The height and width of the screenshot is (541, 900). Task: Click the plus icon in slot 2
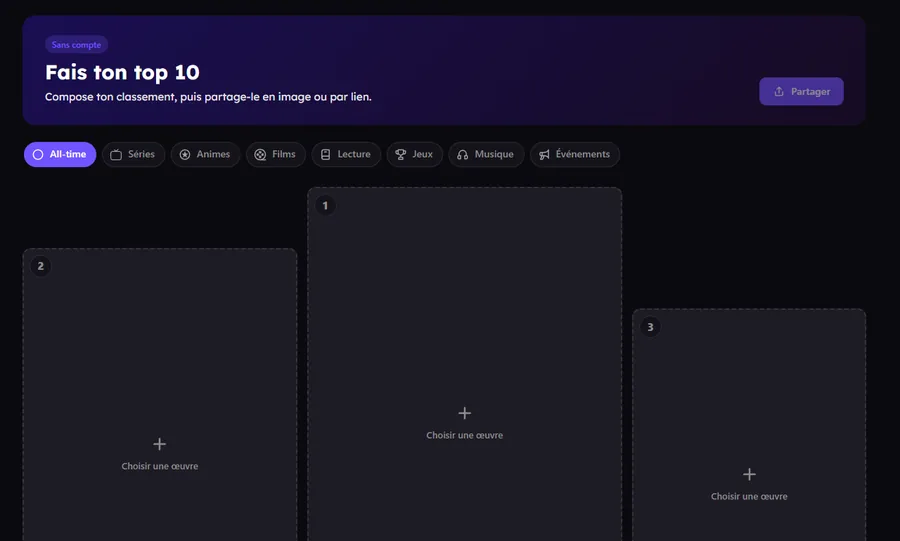tap(160, 444)
